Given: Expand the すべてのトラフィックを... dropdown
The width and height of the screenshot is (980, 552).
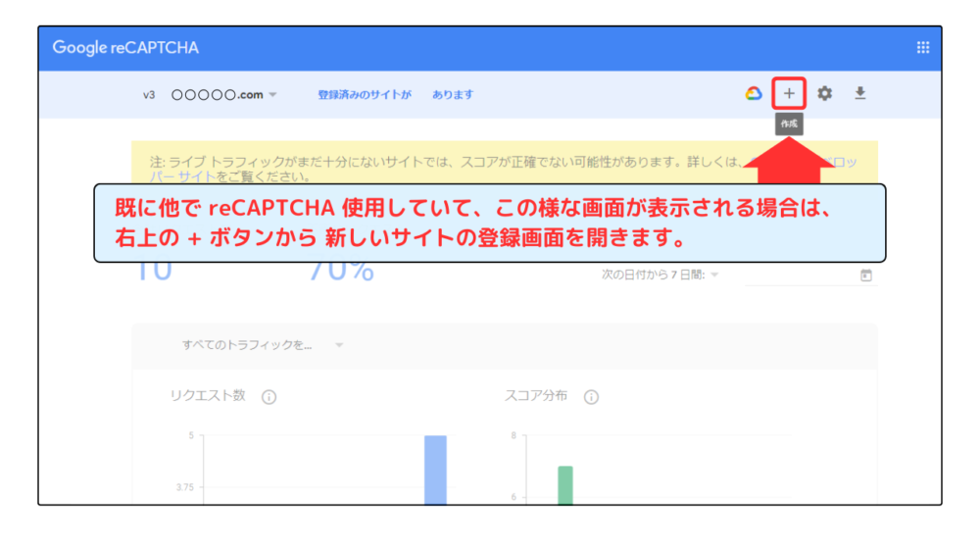Looking at the screenshot, I should pyautogui.click(x=263, y=345).
